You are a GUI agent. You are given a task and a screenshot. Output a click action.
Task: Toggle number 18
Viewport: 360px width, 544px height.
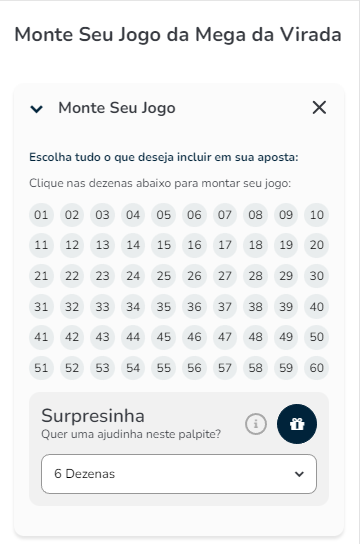pyautogui.click(x=255, y=245)
